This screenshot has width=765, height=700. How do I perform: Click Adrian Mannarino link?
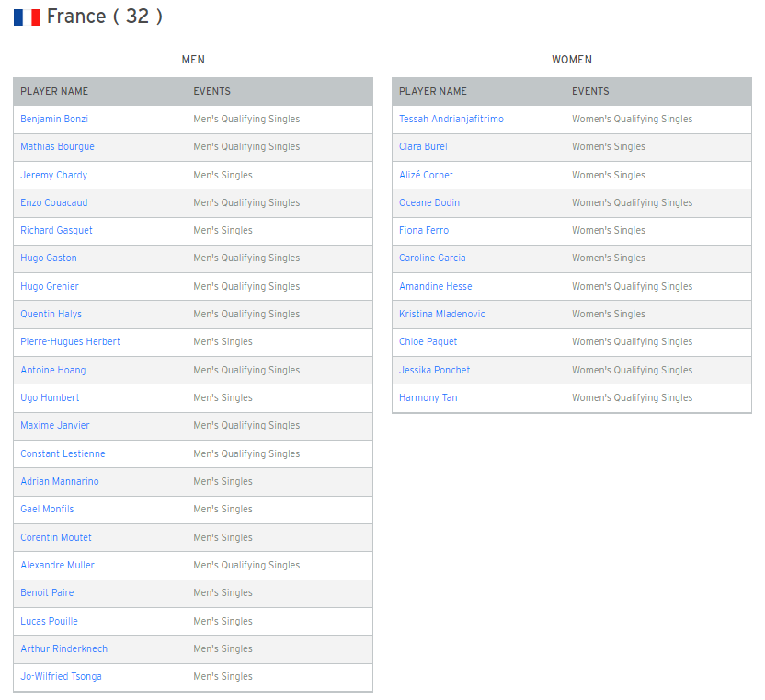pos(60,481)
